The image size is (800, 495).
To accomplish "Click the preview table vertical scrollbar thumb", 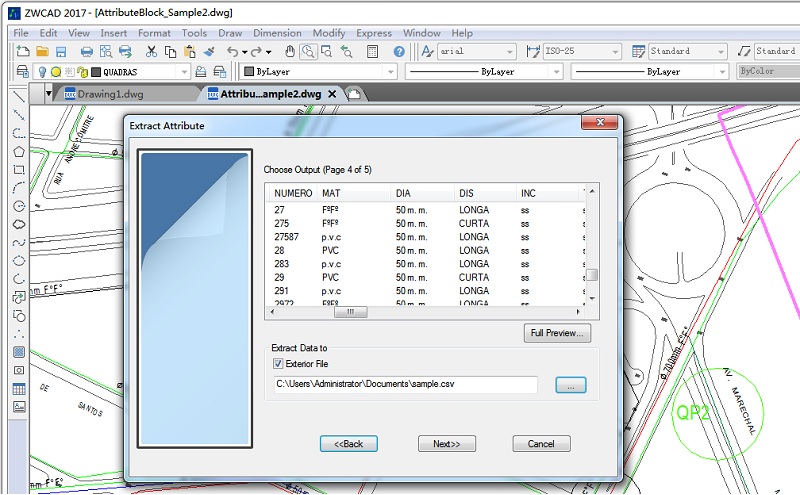I will click(x=592, y=275).
